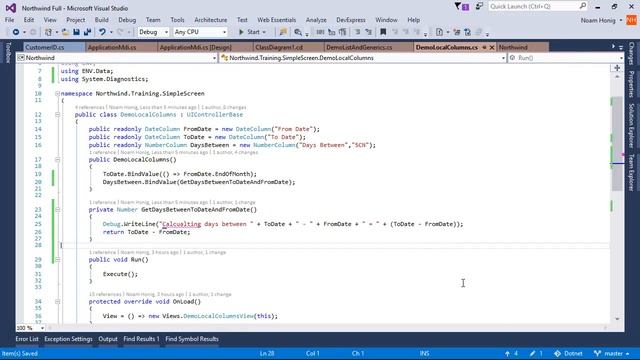
Task: Switch to the ApplicationMdi.cs [Design] tab
Action: point(205,47)
